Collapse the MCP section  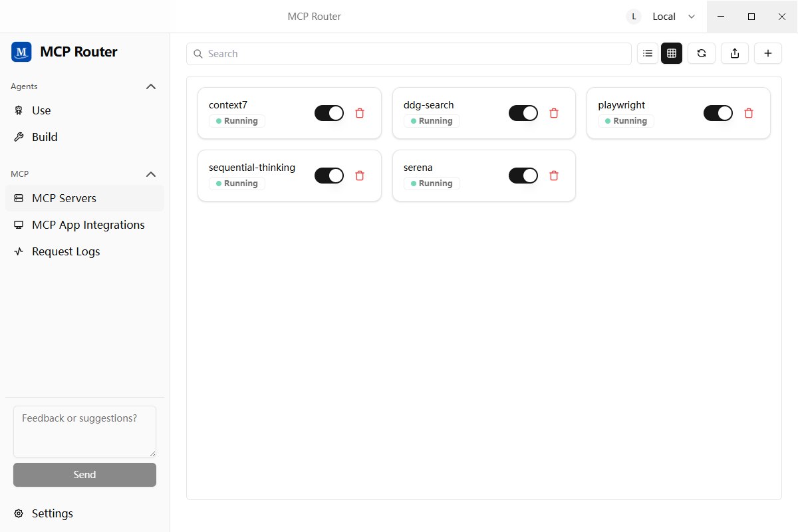[151, 174]
